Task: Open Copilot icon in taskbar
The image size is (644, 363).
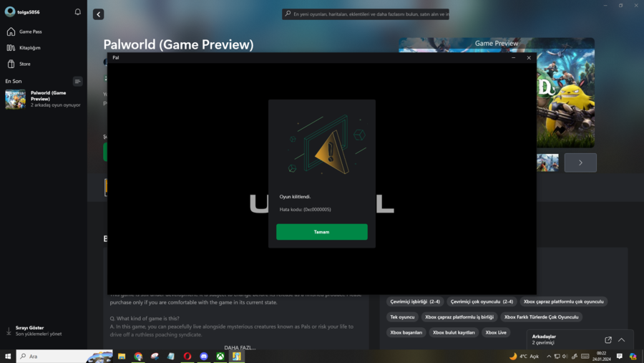Action: point(633,357)
